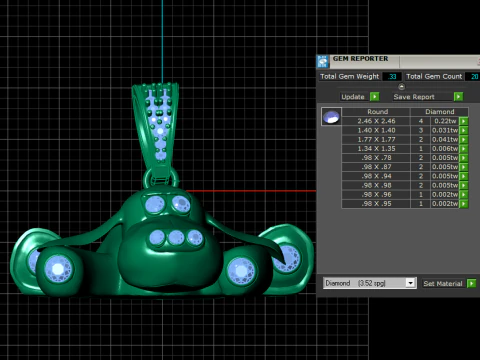
Task: Select the 2.46 X 2.46 size cell
Action: pos(376,121)
